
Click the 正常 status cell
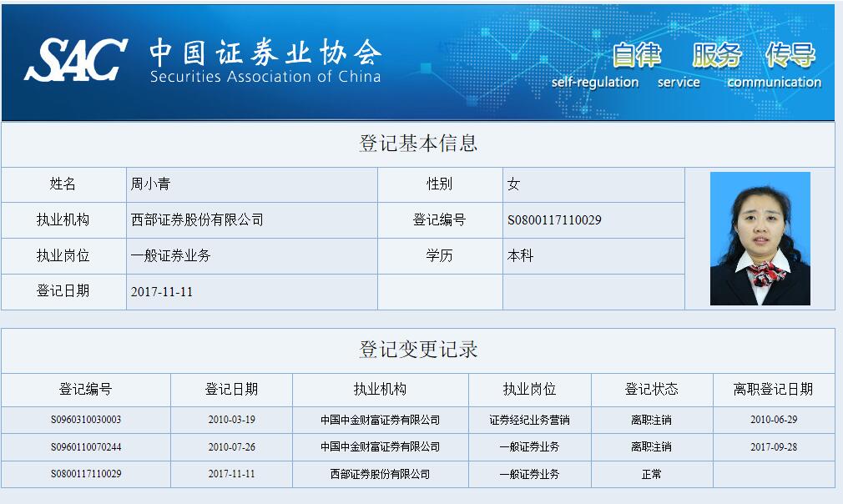(651, 474)
